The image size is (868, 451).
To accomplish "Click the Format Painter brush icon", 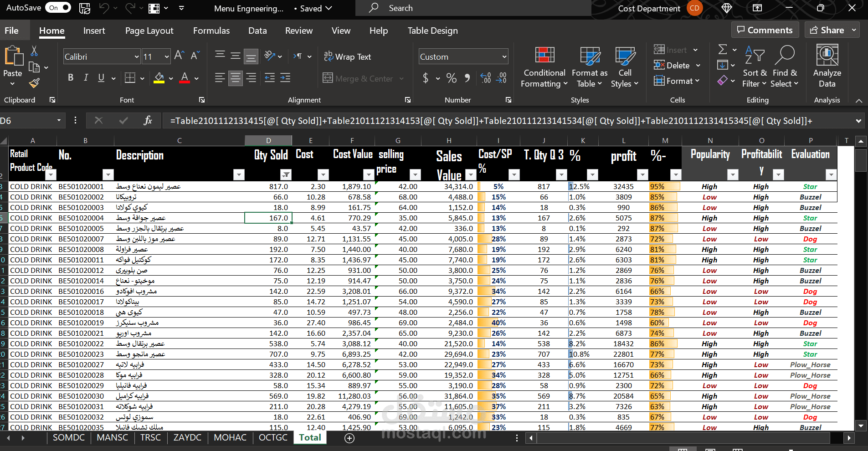I will click(x=34, y=83).
